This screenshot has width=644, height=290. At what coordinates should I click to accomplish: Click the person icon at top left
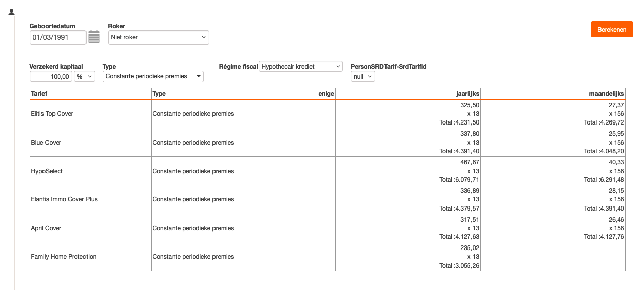[11, 12]
